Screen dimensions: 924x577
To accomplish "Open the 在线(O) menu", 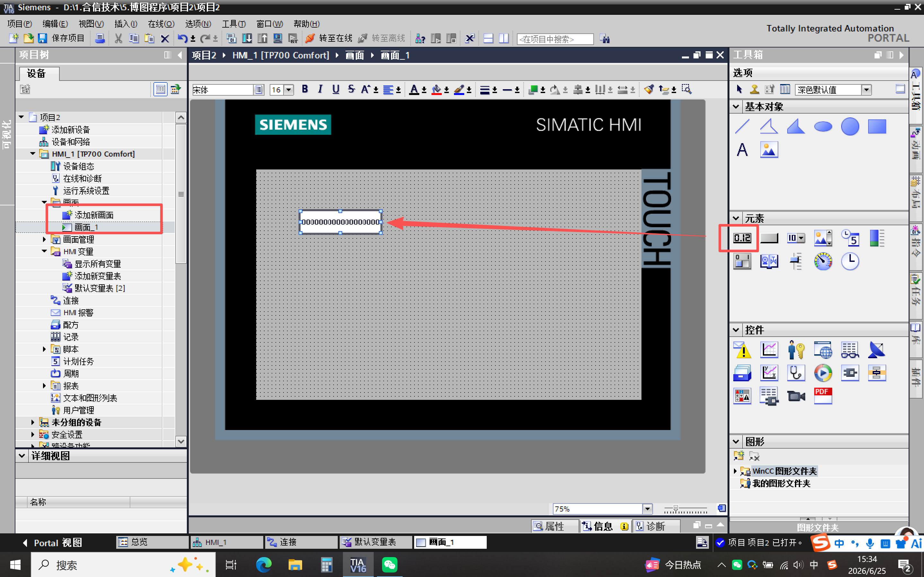I will pyautogui.click(x=161, y=24).
